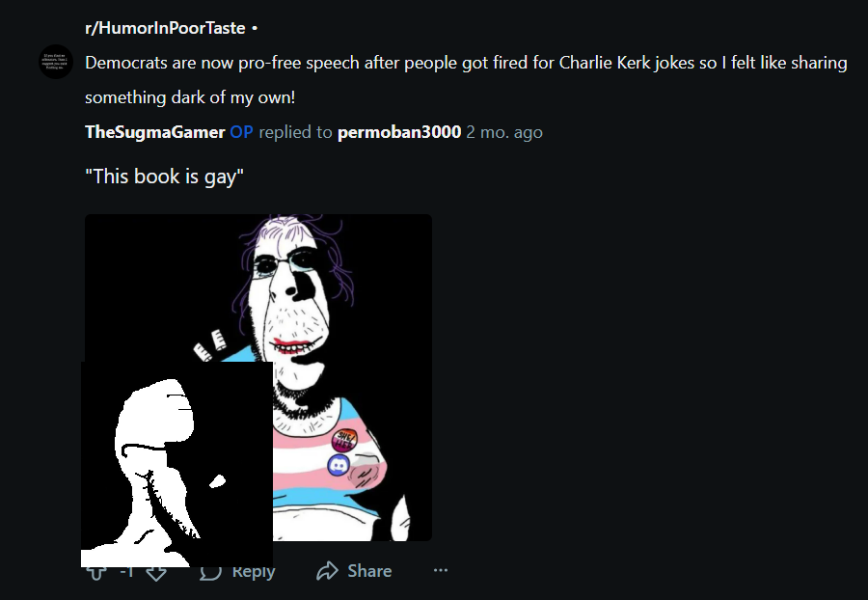
Task: Click the blue OP badge
Action: 241,132
